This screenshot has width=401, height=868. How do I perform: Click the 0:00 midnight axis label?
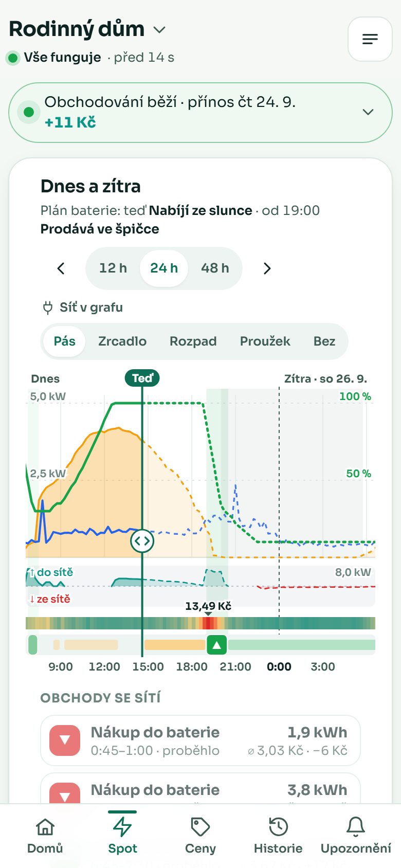tap(279, 667)
